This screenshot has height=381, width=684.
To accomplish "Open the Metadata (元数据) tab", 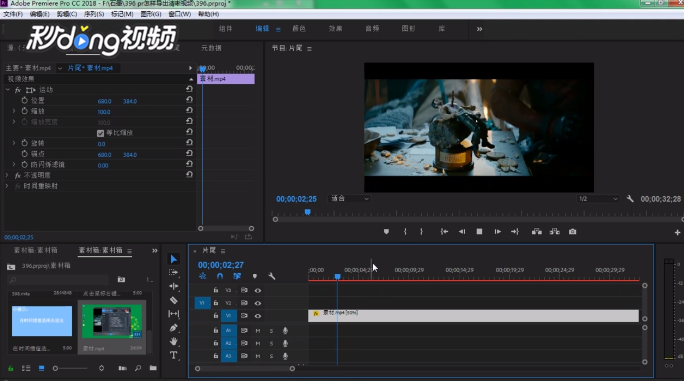I will pos(211,48).
